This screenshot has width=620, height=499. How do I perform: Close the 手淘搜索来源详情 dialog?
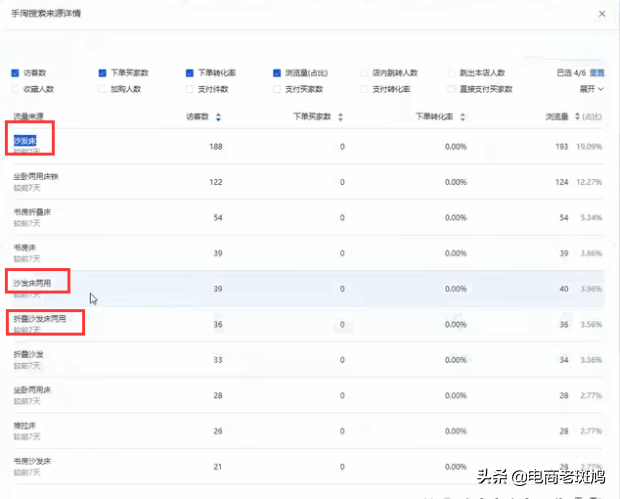[x=600, y=14]
